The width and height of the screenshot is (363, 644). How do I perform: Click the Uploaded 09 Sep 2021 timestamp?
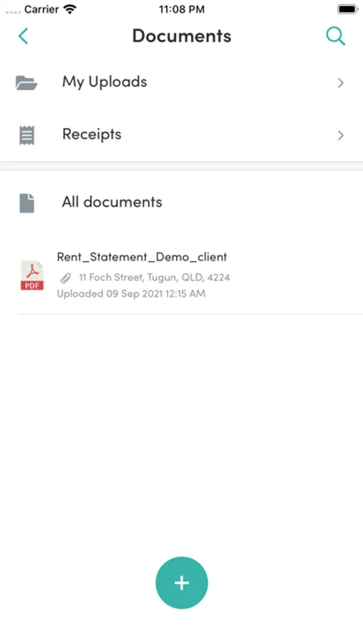pos(131,293)
